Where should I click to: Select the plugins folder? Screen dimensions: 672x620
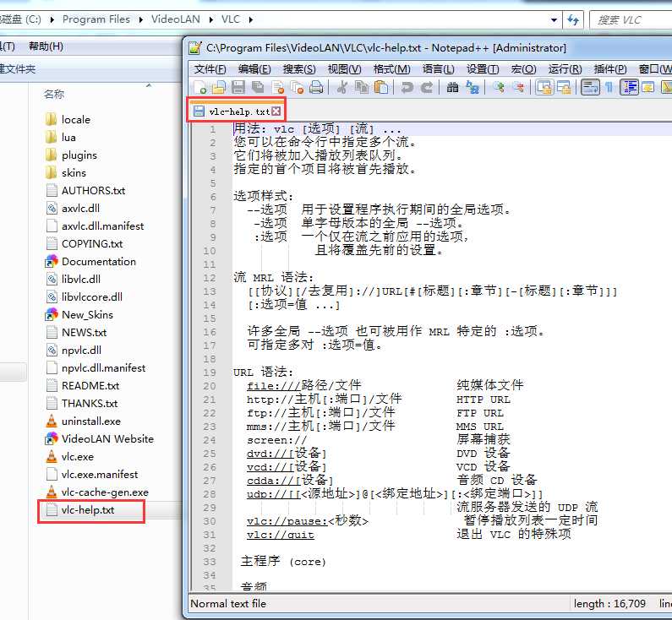tap(72, 155)
